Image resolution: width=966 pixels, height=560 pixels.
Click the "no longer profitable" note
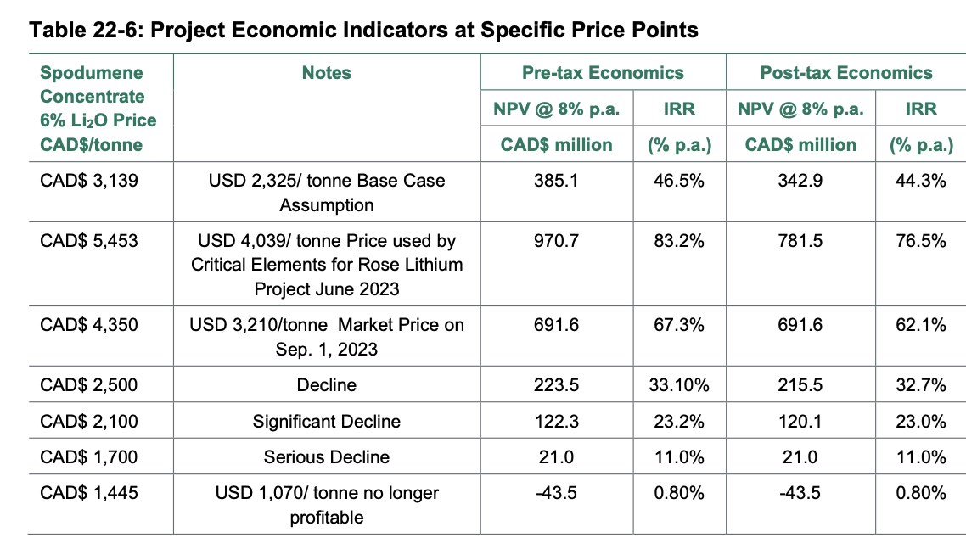[x=326, y=505]
